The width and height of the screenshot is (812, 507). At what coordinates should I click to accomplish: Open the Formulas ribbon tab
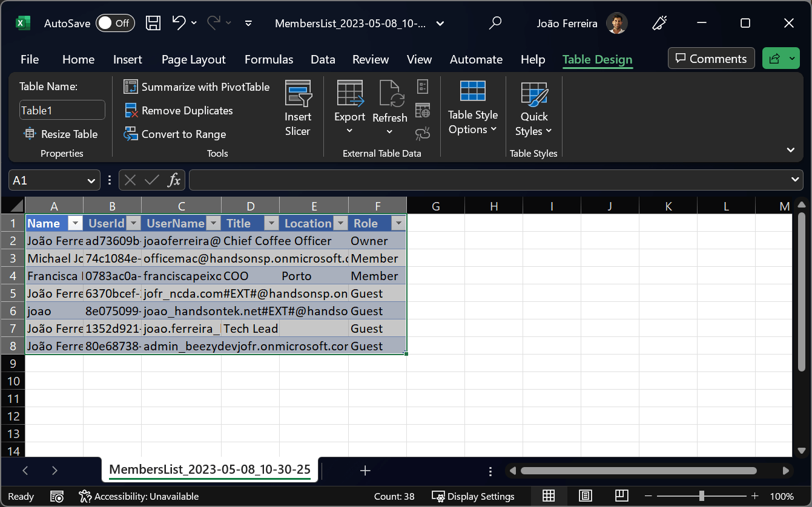click(269, 59)
